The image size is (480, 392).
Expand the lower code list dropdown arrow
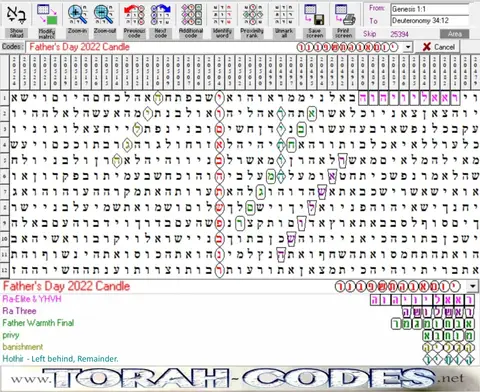click(x=472, y=286)
